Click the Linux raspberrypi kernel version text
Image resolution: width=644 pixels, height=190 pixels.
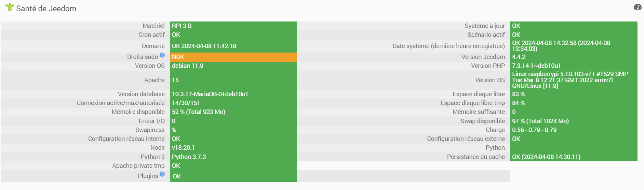(x=569, y=80)
